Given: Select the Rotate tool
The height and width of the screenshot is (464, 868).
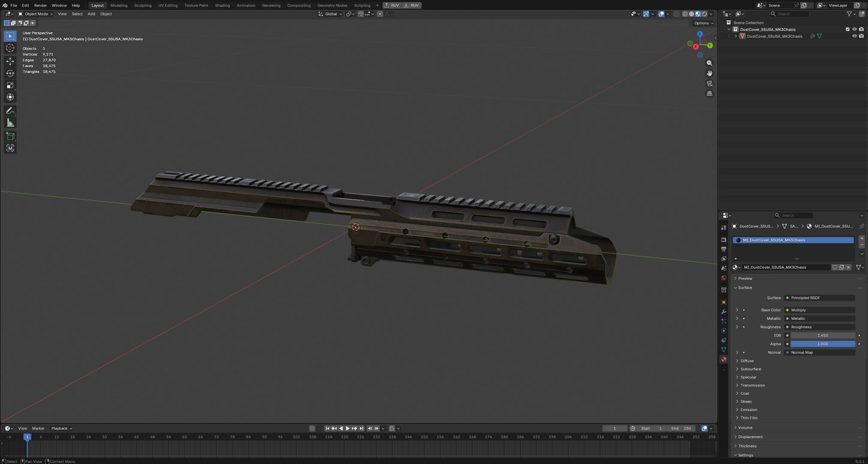Looking at the screenshot, I should [10, 73].
